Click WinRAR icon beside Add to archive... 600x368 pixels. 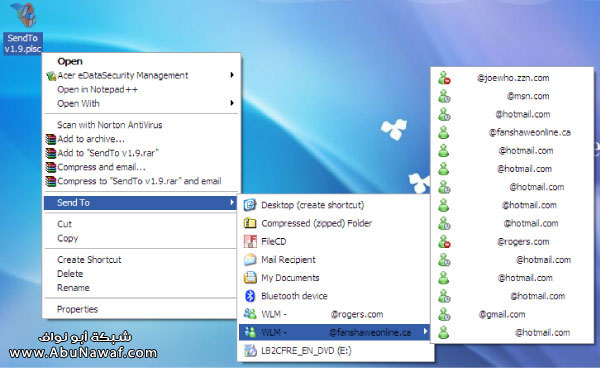[51, 139]
